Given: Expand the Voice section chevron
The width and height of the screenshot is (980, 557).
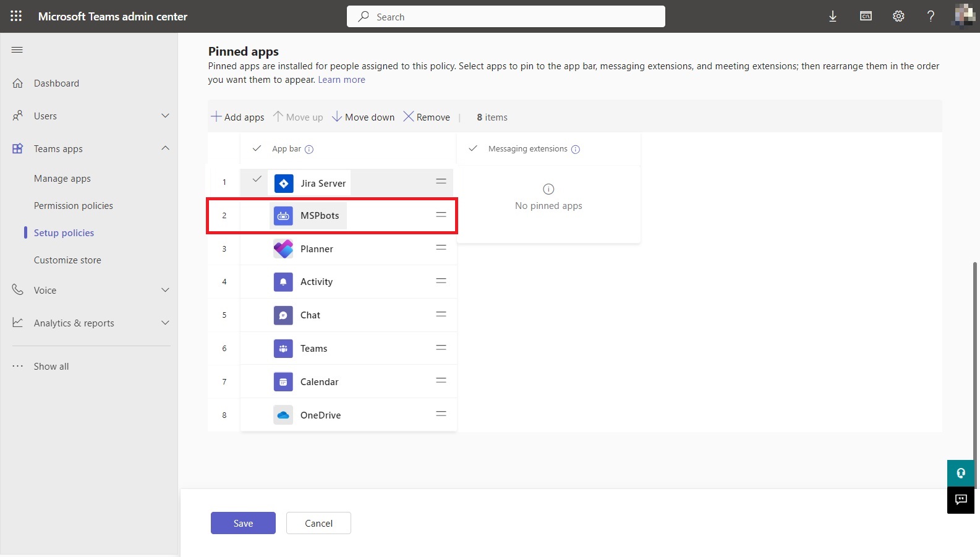Looking at the screenshot, I should [x=165, y=291].
